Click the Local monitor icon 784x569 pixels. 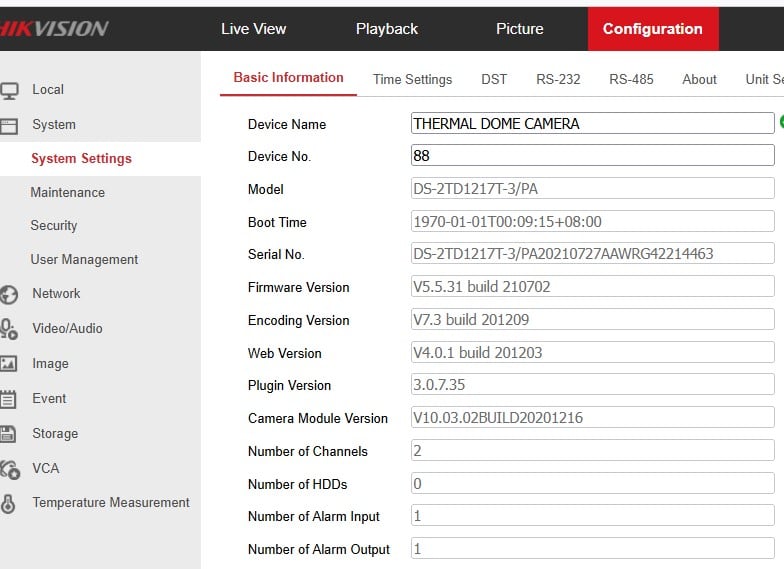pos(8,90)
